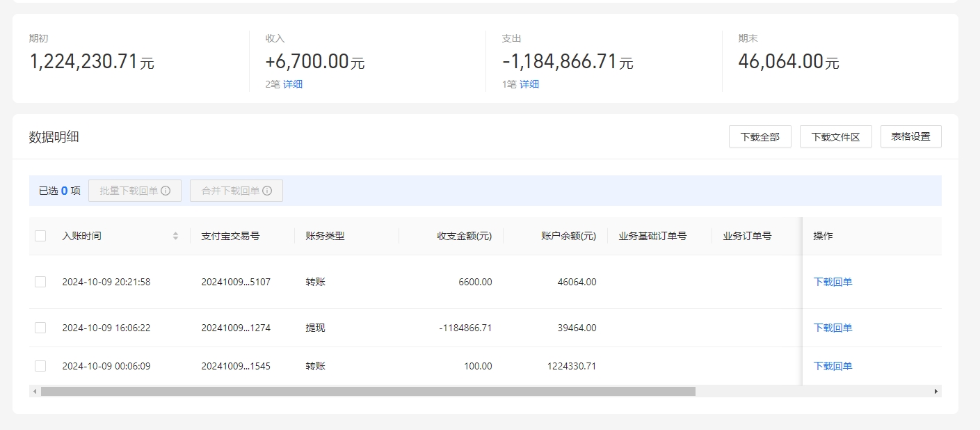The image size is (980, 430).
Task: Click 支付宝交易号 column header
Action: point(231,236)
